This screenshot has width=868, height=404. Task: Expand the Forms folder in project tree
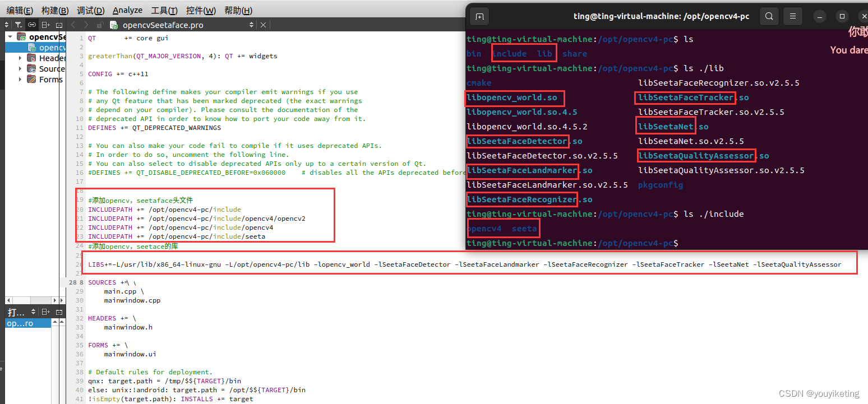pyautogui.click(x=20, y=80)
